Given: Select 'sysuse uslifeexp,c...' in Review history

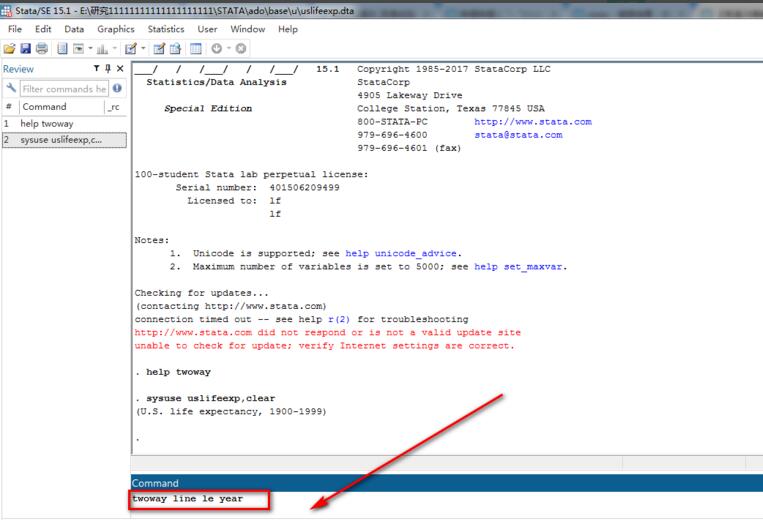Looking at the screenshot, I should (x=64, y=140).
